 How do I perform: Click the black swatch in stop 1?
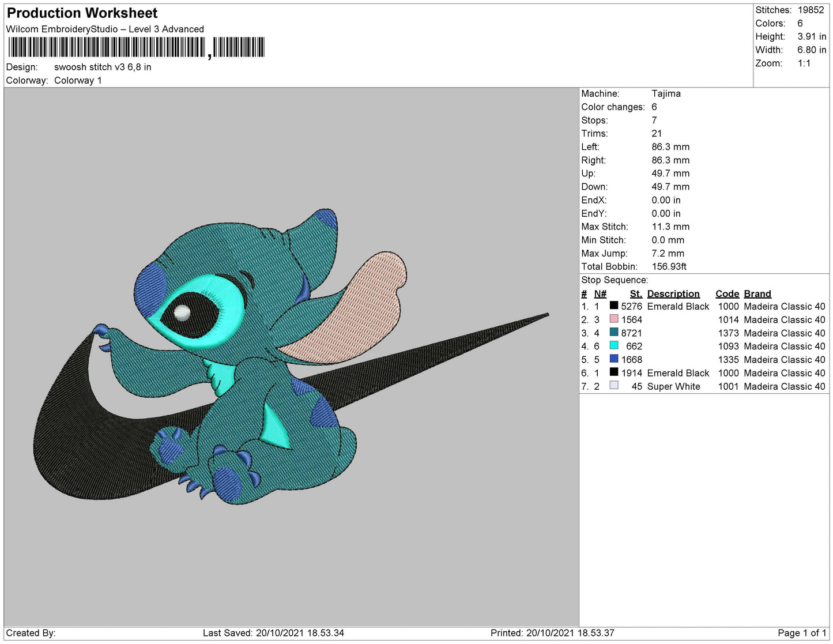[x=614, y=306]
